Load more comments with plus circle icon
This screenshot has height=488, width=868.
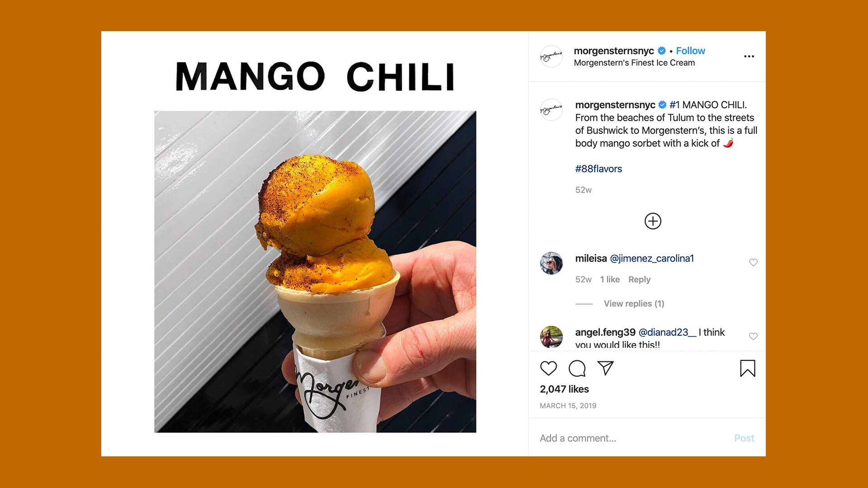(653, 221)
